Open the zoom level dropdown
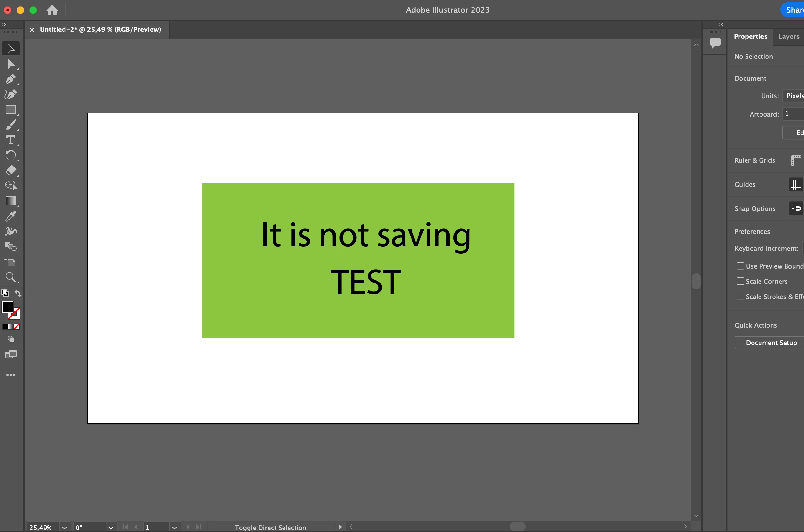This screenshot has width=804, height=532. click(x=65, y=527)
